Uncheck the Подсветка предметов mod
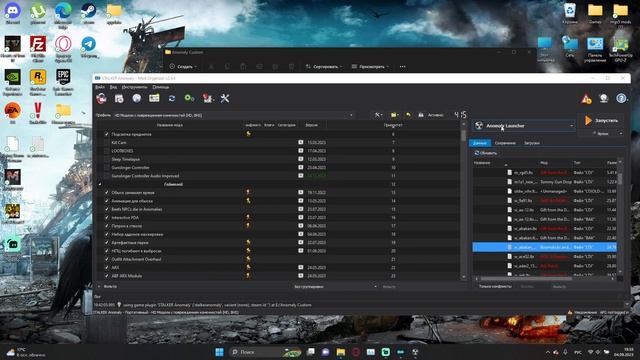The width and height of the screenshot is (640, 360). 107,134
